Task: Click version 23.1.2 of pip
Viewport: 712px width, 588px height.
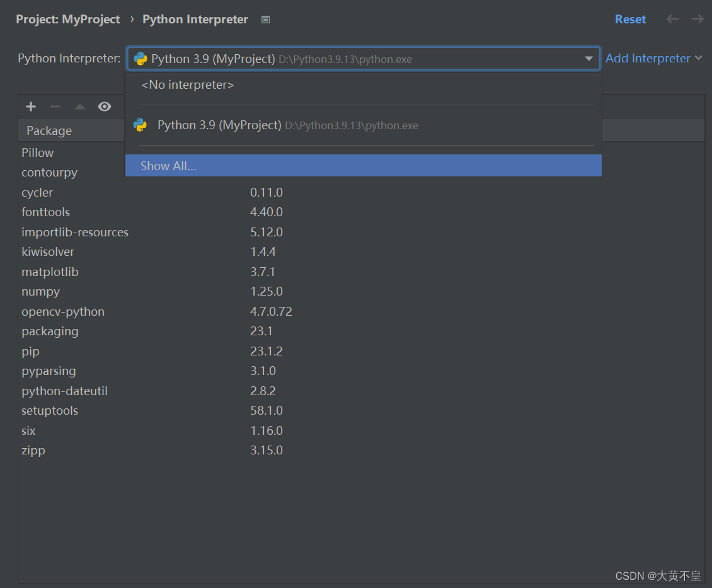Action: 267,352
